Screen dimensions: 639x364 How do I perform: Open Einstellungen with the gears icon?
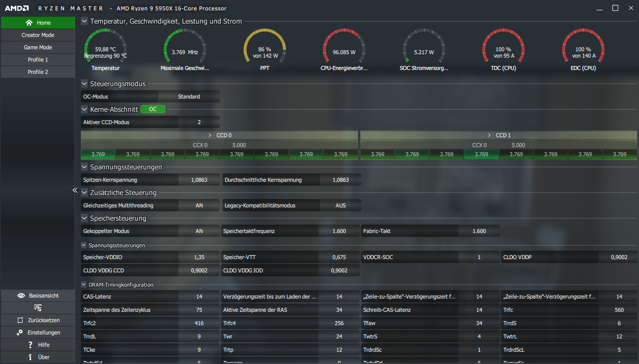tap(37, 332)
